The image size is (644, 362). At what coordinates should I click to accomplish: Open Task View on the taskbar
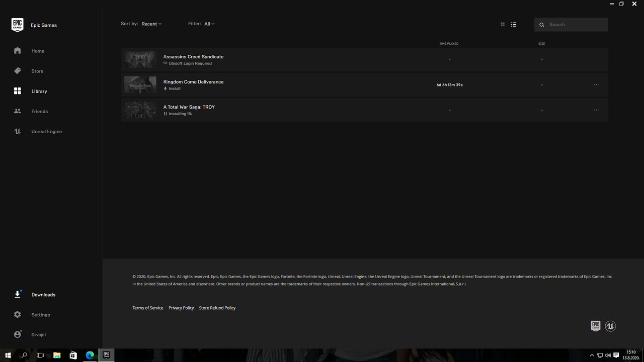[40, 355]
